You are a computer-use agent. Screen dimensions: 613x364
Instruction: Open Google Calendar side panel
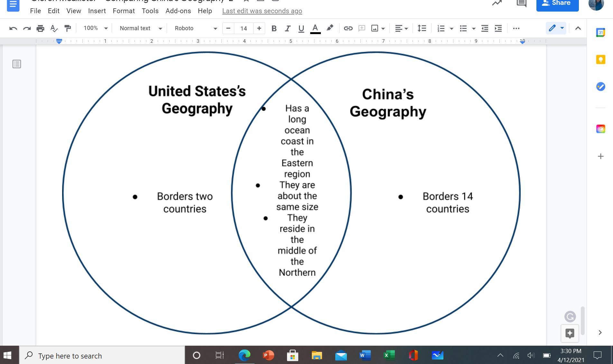(x=600, y=32)
